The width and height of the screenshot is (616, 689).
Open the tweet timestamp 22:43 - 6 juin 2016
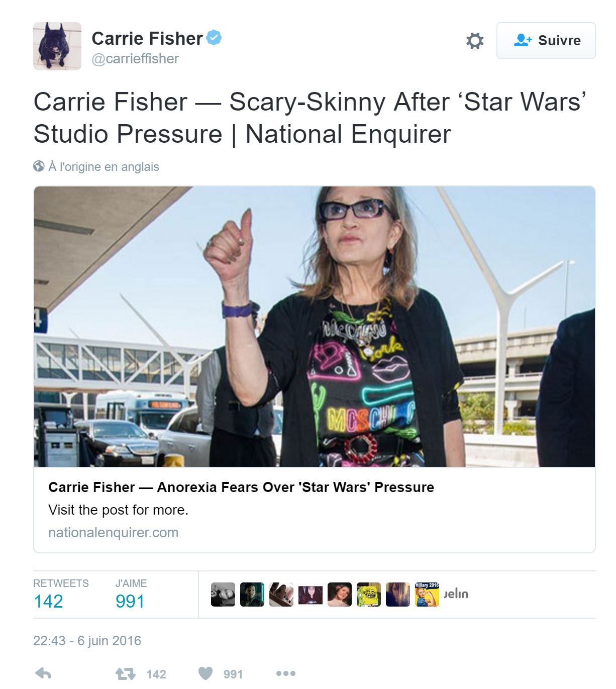point(87,641)
